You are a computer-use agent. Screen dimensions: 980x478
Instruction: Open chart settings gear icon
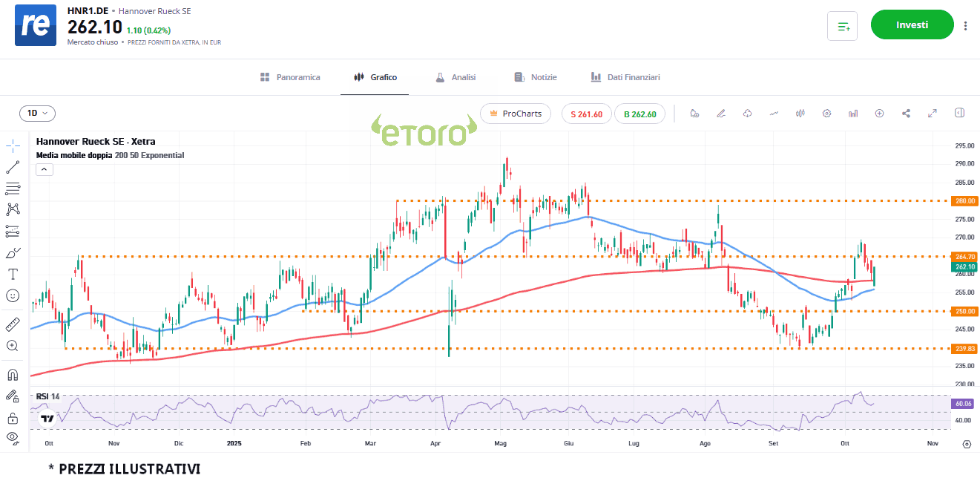pos(826,114)
